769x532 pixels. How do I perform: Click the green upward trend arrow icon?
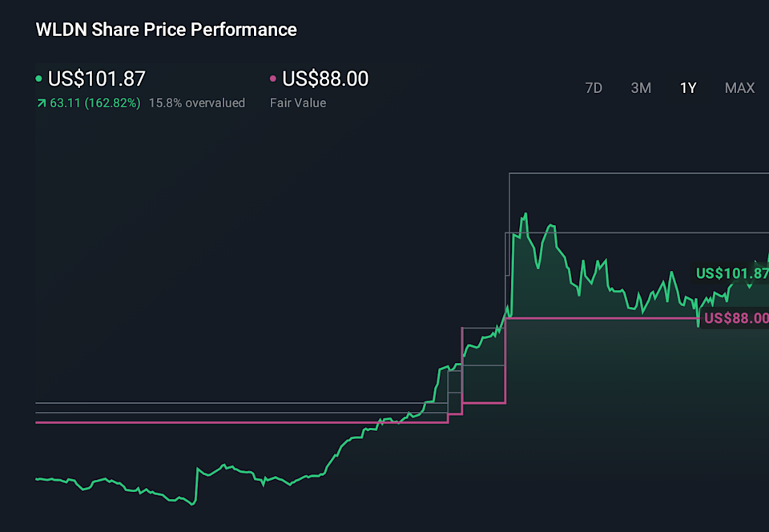click(x=40, y=103)
